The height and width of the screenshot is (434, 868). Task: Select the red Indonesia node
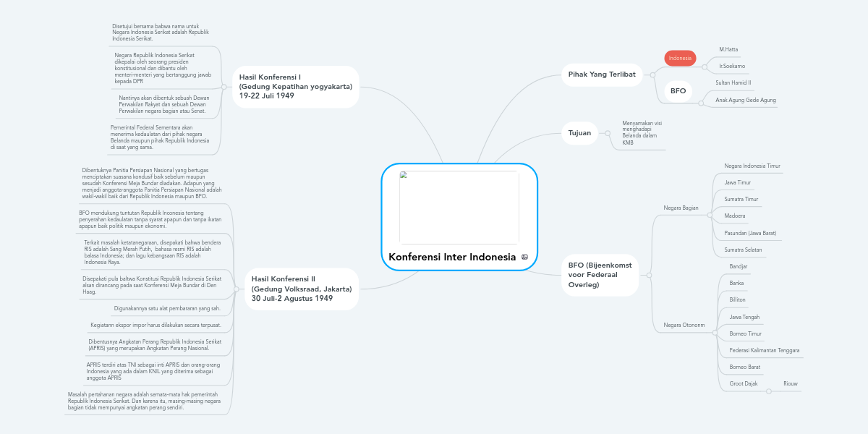[x=679, y=58]
